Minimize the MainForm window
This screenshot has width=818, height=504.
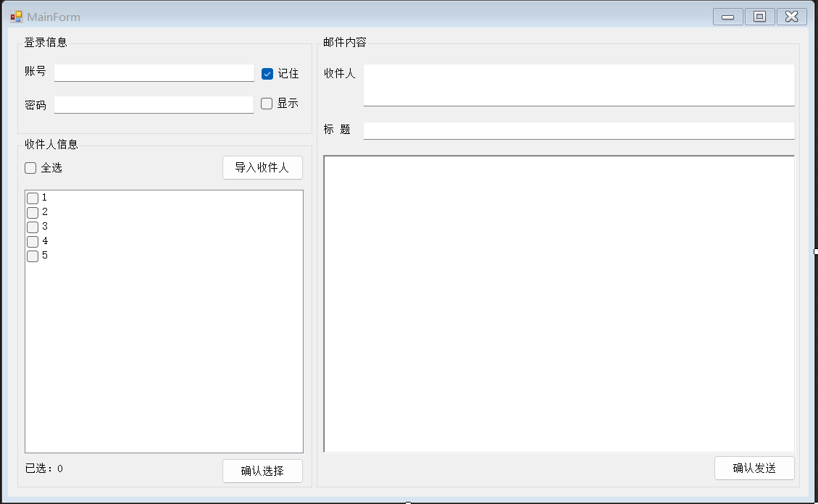click(x=727, y=17)
